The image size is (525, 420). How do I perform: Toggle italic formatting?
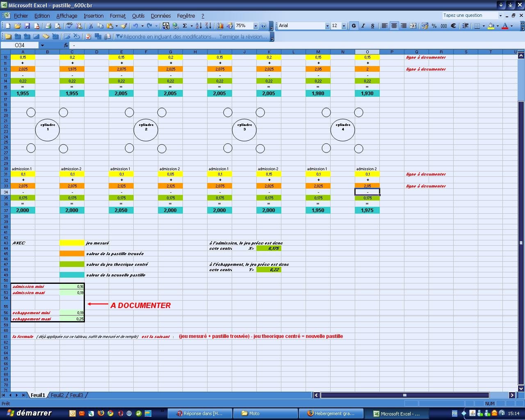(363, 26)
